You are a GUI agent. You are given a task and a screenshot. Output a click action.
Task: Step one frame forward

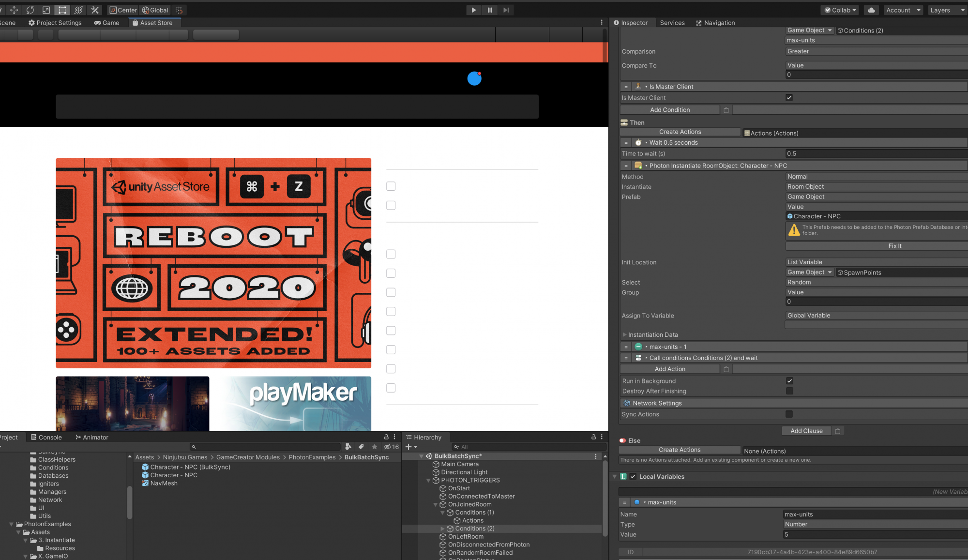point(506,10)
